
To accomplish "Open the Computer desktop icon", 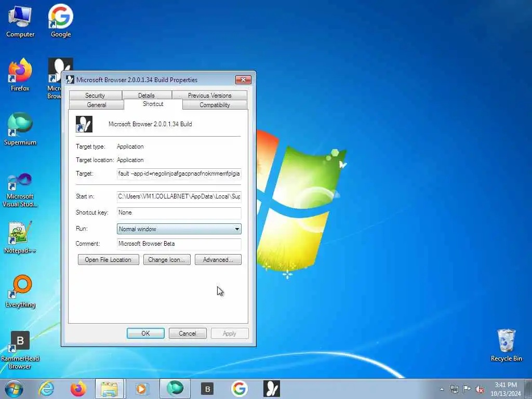I will pyautogui.click(x=20, y=21).
